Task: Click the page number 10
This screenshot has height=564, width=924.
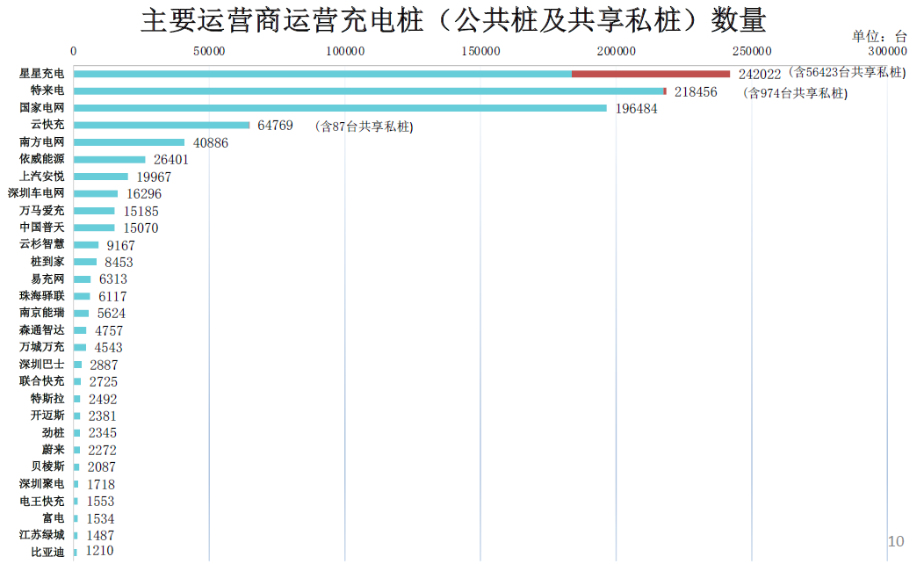Action: click(x=895, y=541)
